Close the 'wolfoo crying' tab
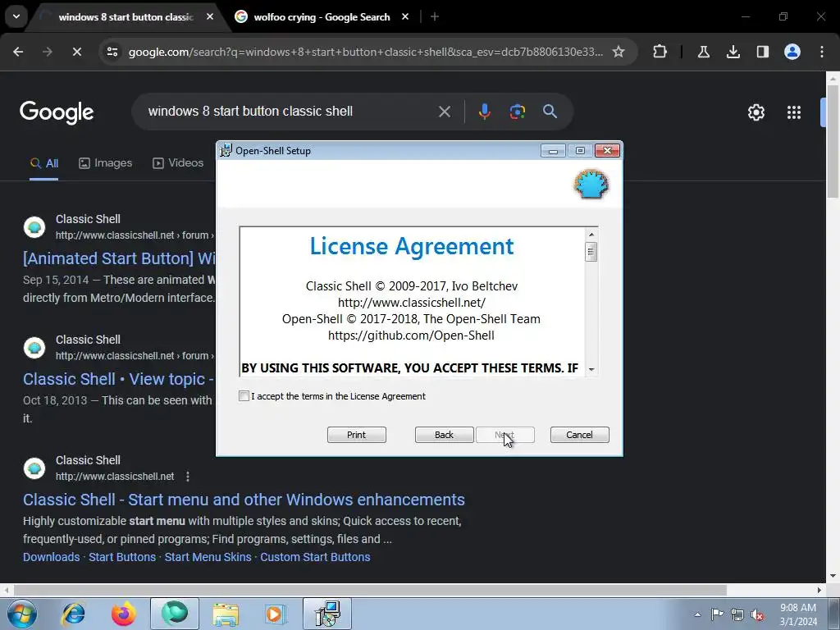This screenshot has height=630, width=840. [x=405, y=16]
